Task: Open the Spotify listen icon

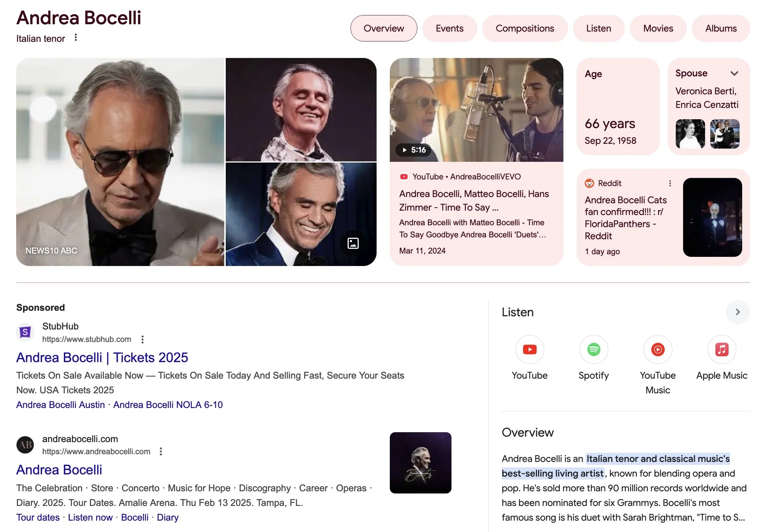Action: coord(594,349)
